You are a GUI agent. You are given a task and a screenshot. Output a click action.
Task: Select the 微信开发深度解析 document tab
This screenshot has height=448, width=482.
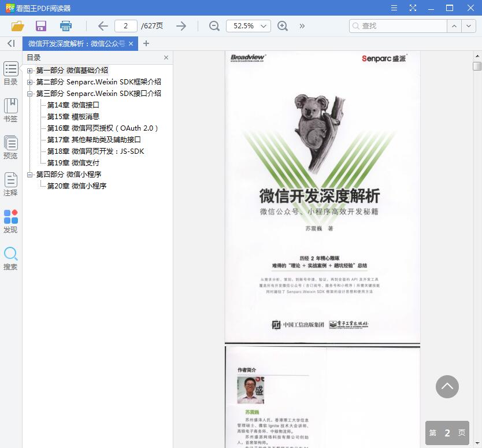pos(79,43)
